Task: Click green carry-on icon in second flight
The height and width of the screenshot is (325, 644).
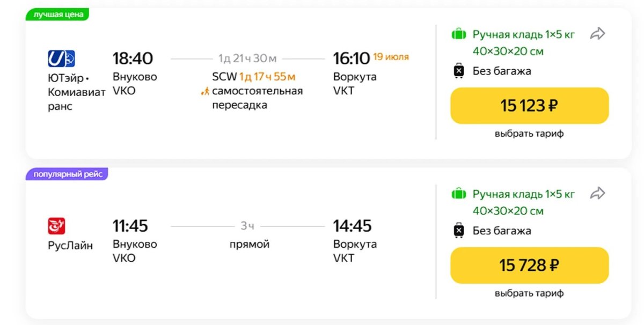Action: click(459, 194)
